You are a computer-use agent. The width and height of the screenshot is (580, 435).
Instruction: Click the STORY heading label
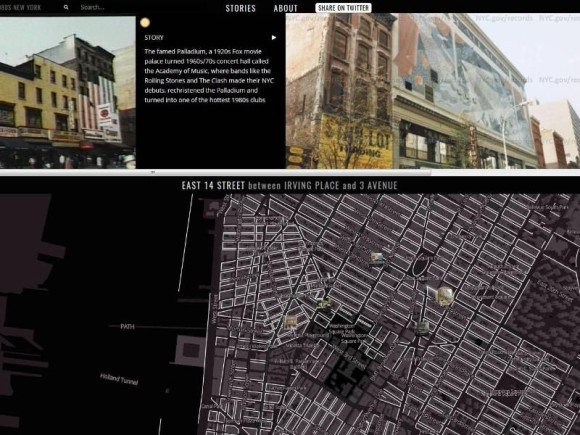154,37
